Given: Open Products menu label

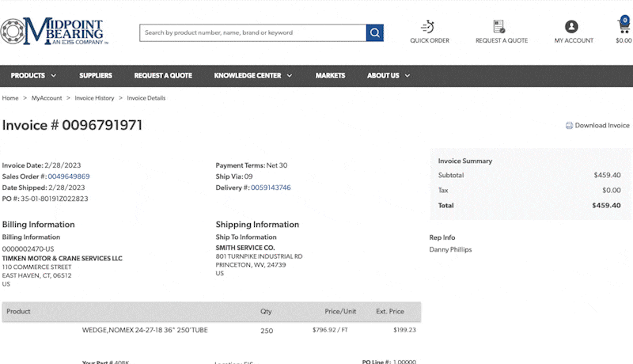Looking at the screenshot, I should pyautogui.click(x=28, y=75).
